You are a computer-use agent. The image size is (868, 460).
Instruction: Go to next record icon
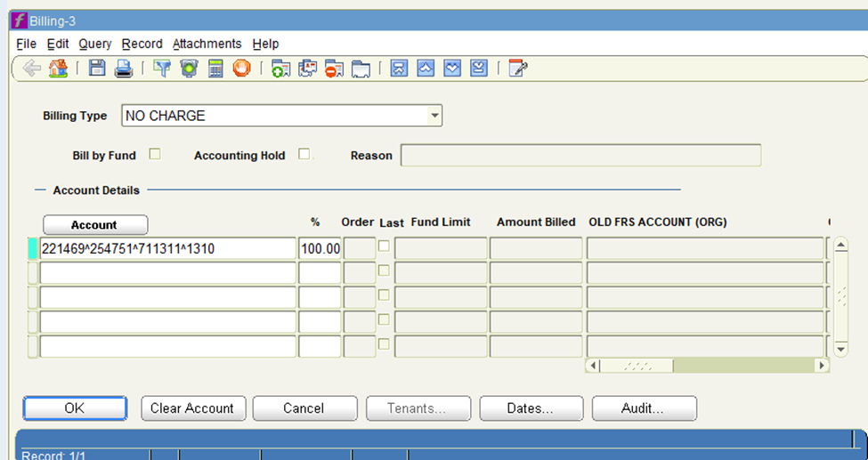coord(452,69)
